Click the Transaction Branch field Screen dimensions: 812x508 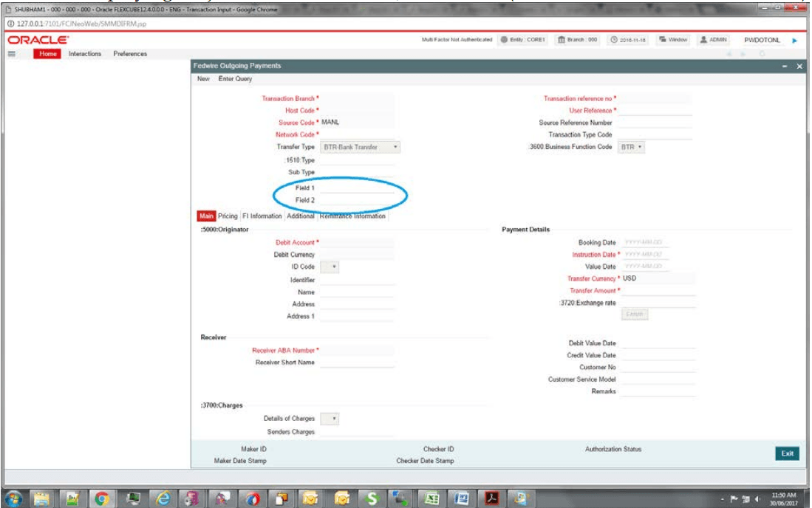click(357, 98)
